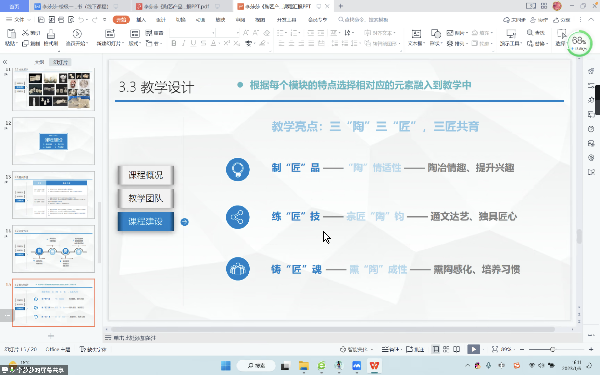Switch to Outline tab in side panel
600x375 pixels.
pos(40,62)
